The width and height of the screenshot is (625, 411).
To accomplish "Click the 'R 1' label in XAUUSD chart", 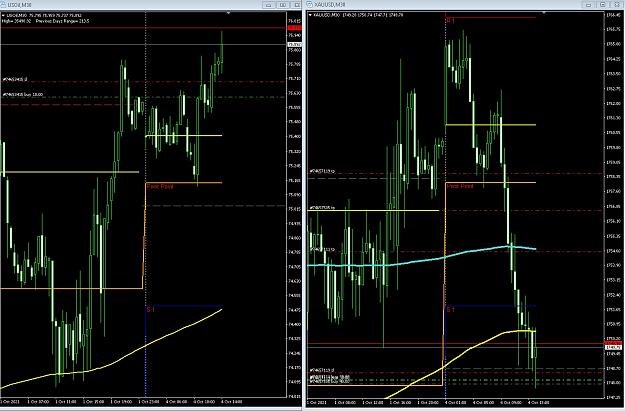I will pyautogui.click(x=450, y=20).
